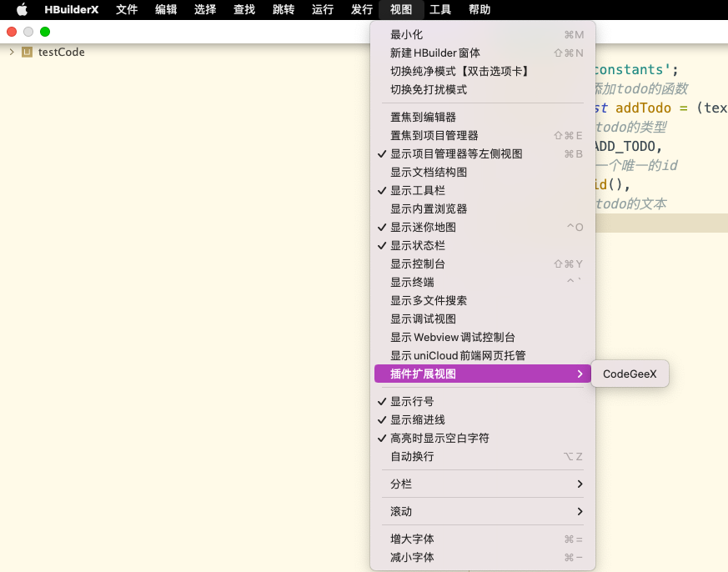The height and width of the screenshot is (572, 728).
Task: Click the Apple logo menu icon
Action: point(22,10)
